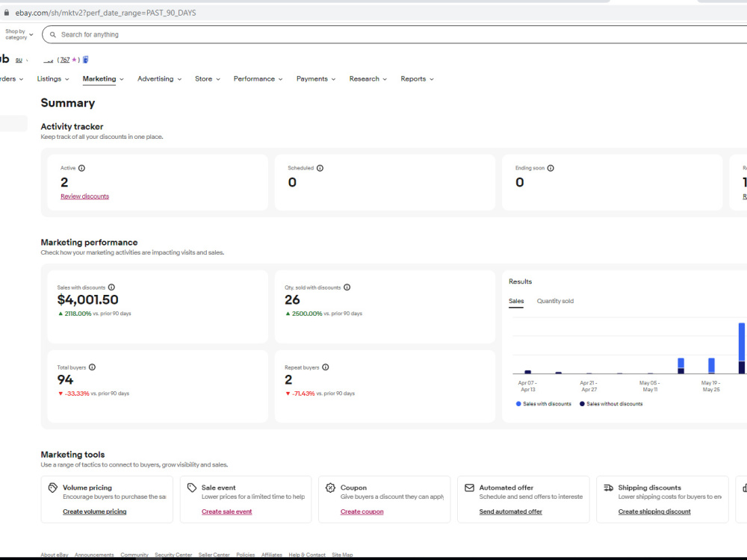Open the Policies footer link
Screen dimensions: 747x560
pyautogui.click(x=245, y=555)
